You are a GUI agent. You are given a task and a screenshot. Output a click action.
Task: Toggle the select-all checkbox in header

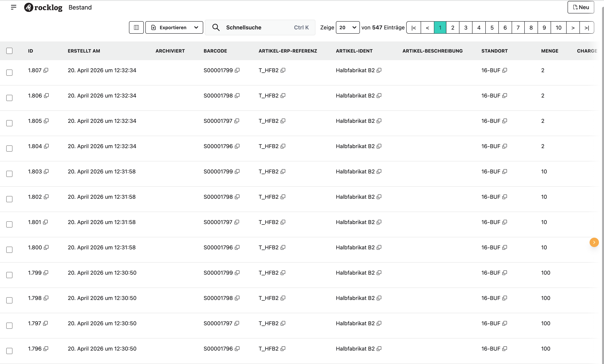point(9,51)
